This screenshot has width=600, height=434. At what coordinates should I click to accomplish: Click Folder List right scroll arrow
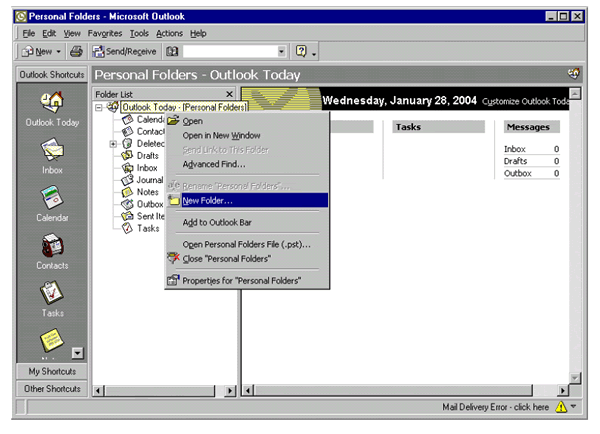pos(230,391)
